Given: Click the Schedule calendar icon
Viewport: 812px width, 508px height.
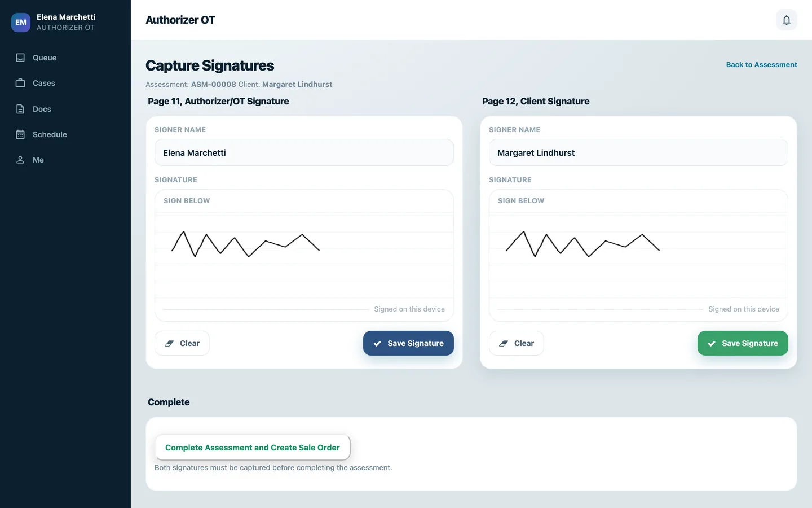Looking at the screenshot, I should pyautogui.click(x=20, y=134).
